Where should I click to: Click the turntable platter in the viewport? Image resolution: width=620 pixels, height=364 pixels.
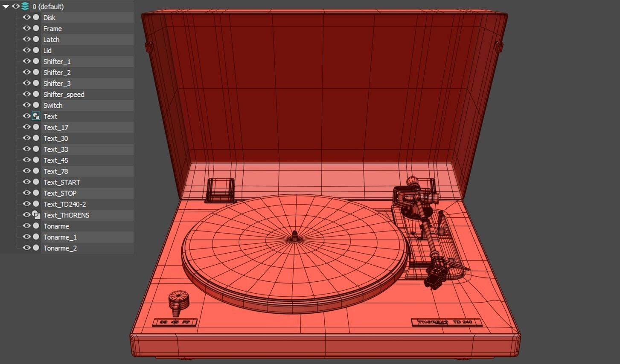[x=294, y=254]
